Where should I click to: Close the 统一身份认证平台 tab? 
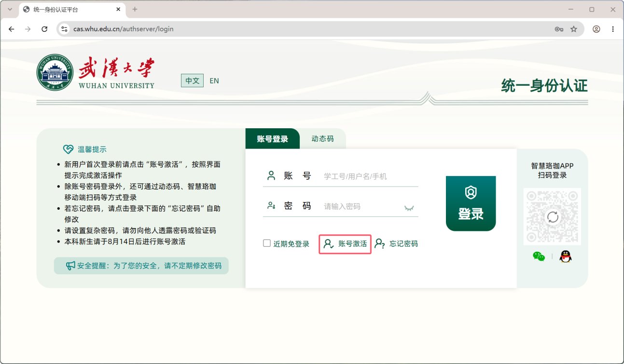[x=118, y=9]
